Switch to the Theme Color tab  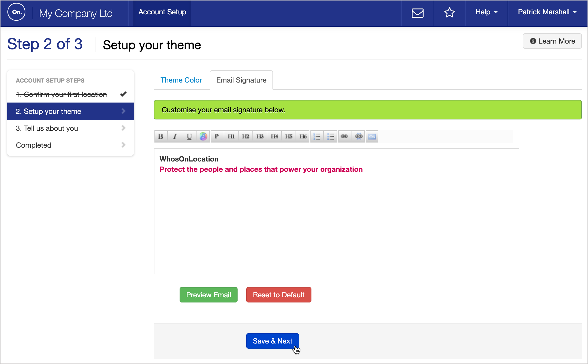181,80
